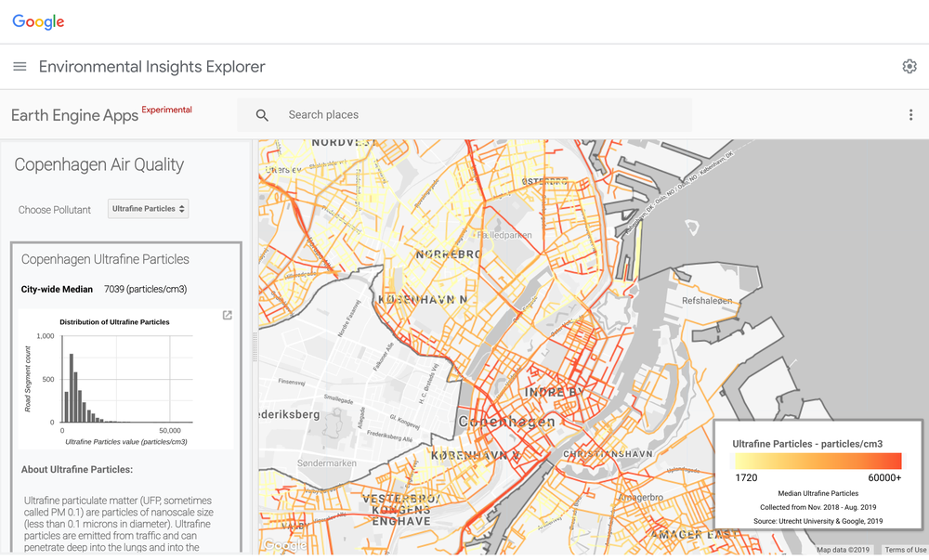Click the search magnifying glass icon
Screen dimensions: 929x560
261,114
